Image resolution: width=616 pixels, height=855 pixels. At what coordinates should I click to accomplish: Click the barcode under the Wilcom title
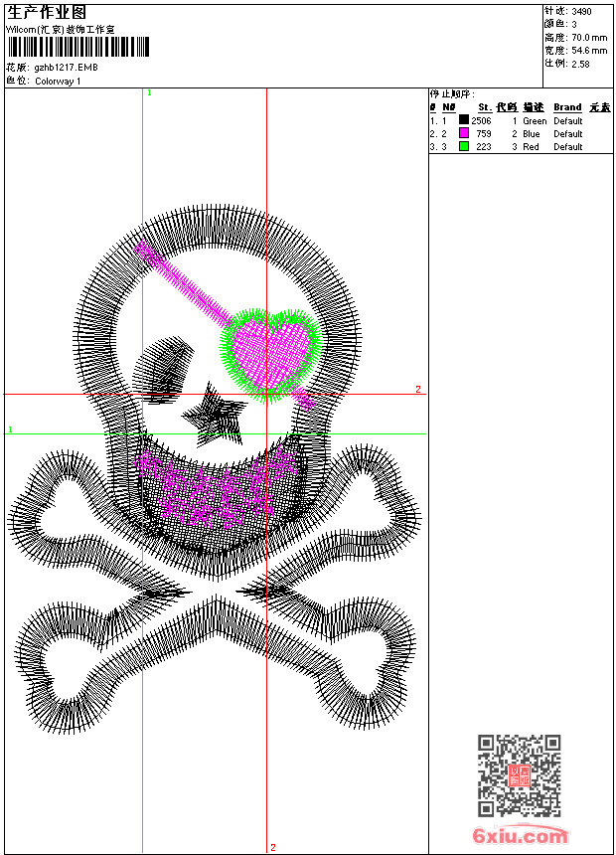point(77,47)
